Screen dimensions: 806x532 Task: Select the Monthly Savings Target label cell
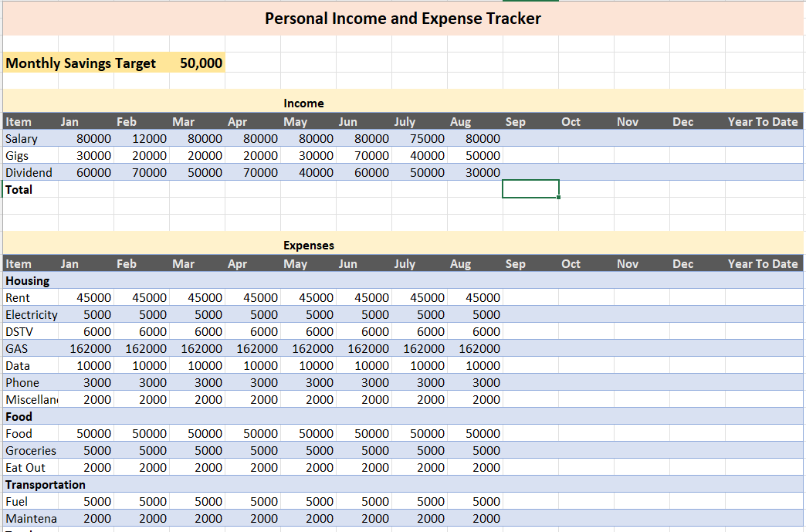click(x=81, y=63)
